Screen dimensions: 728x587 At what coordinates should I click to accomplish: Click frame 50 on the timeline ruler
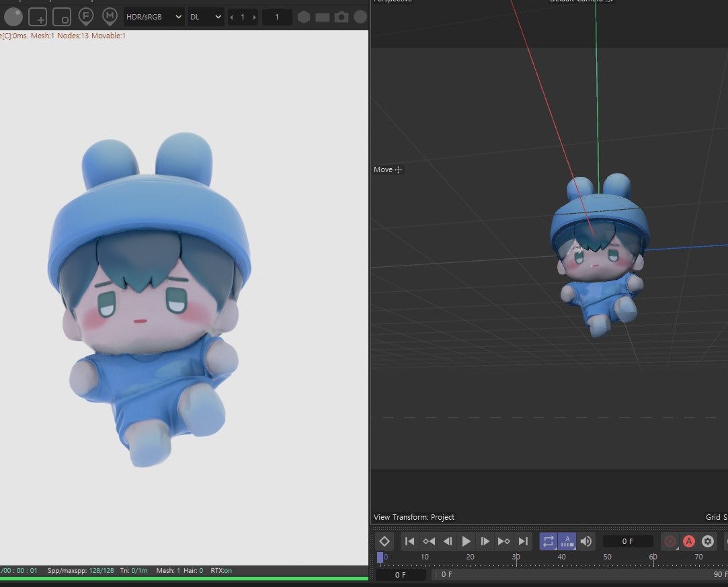tap(607, 557)
